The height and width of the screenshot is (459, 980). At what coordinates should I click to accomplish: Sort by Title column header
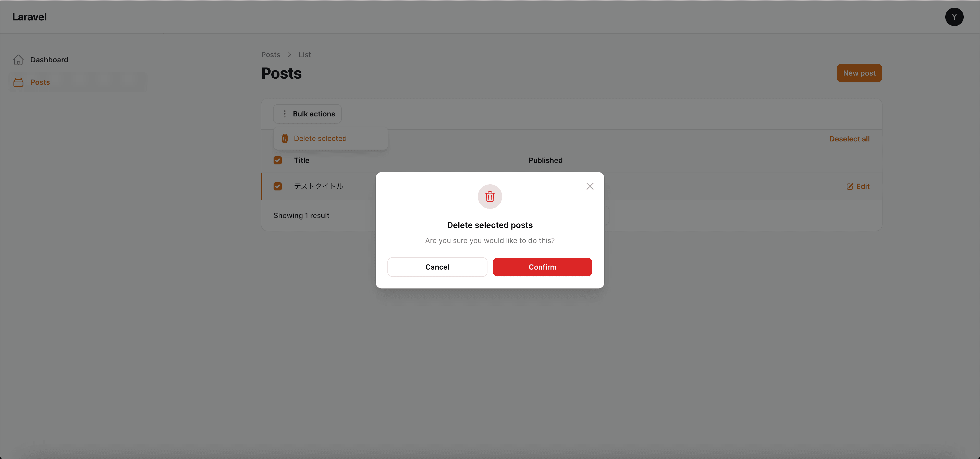coord(301,160)
